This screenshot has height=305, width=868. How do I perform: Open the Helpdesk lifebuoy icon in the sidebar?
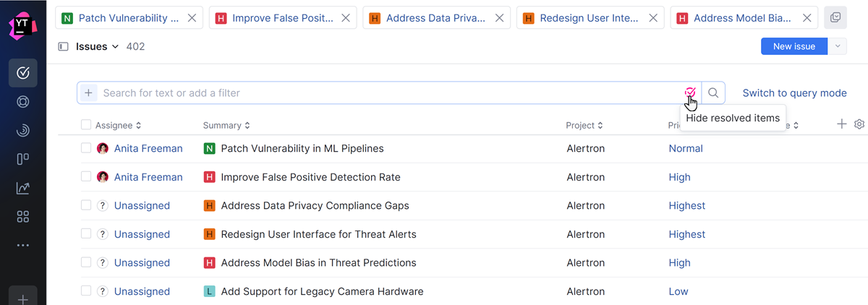[x=23, y=102]
